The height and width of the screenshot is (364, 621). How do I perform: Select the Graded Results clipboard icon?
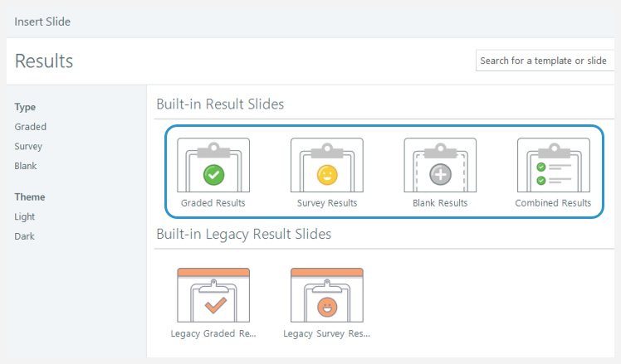[213, 167]
